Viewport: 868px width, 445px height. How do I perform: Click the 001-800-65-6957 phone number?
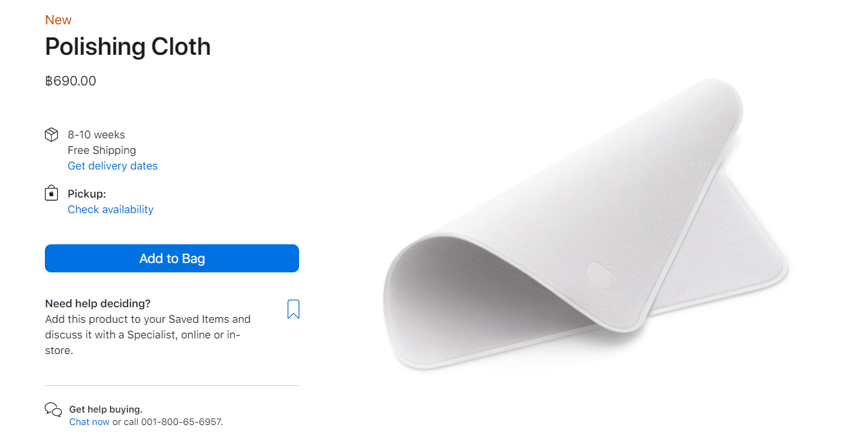tap(181, 422)
